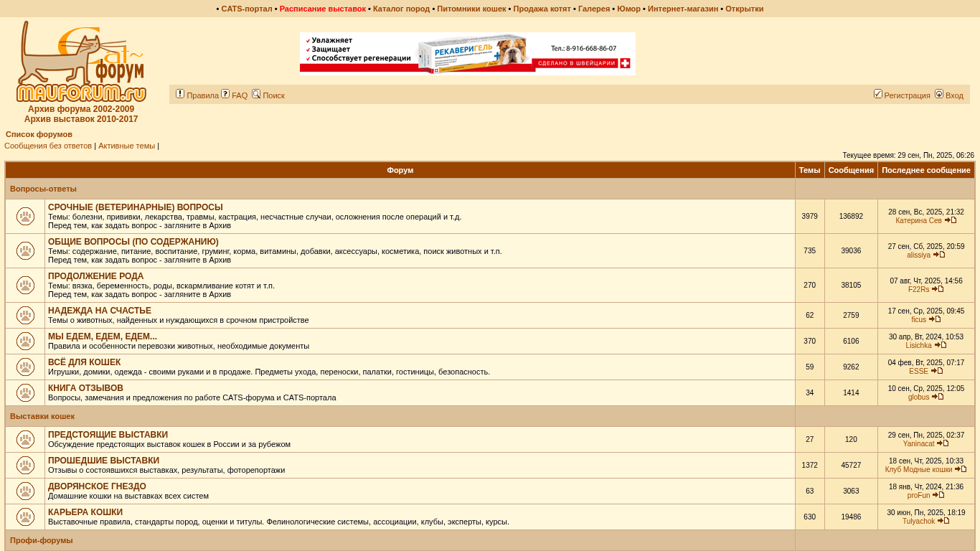This screenshot has width=980, height=551.
Task: View Сообщения без ответов
Action: coord(48,146)
